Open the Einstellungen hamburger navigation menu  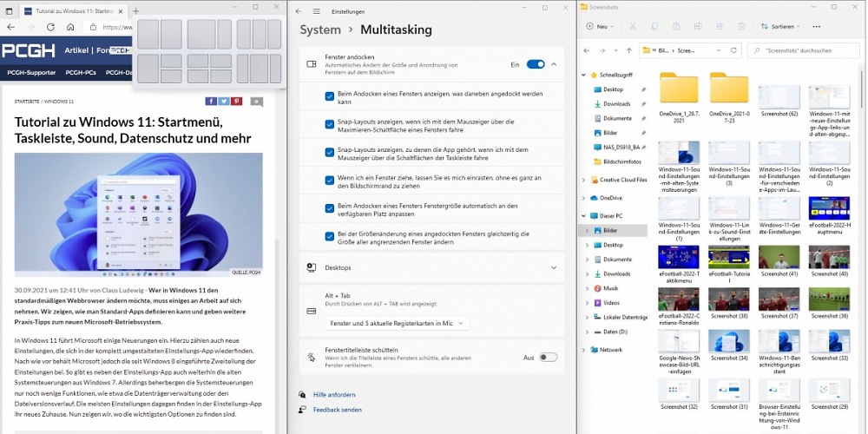point(316,11)
